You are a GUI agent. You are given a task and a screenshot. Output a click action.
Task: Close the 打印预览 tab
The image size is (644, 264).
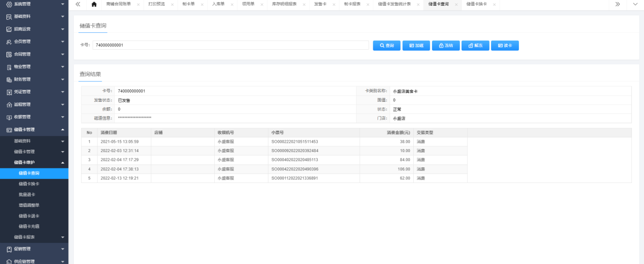[172, 4]
